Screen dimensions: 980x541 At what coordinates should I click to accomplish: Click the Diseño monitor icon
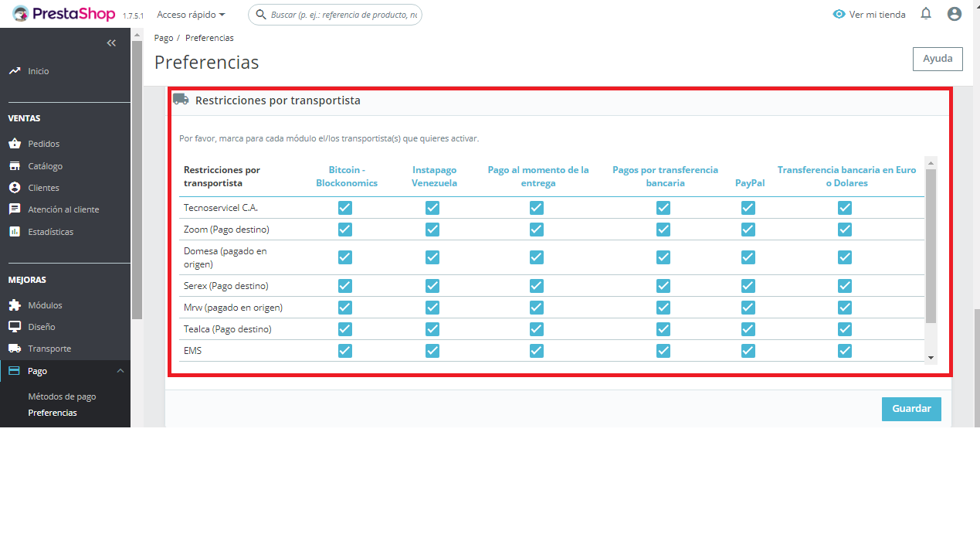(x=14, y=327)
